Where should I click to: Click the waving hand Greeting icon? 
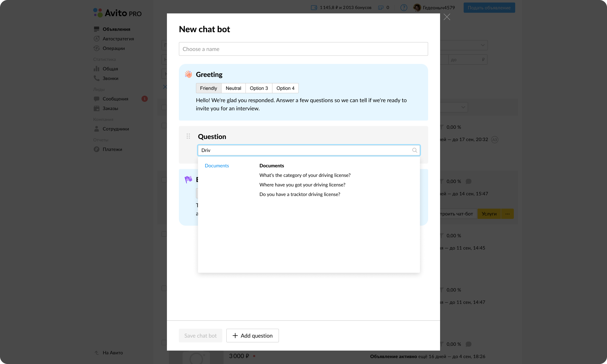[x=188, y=74]
